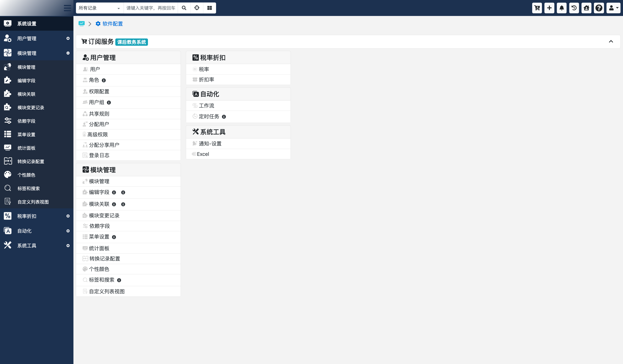
Task: Collapse the 订阅服务 panel chevron
Action: pyautogui.click(x=611, y=41)
